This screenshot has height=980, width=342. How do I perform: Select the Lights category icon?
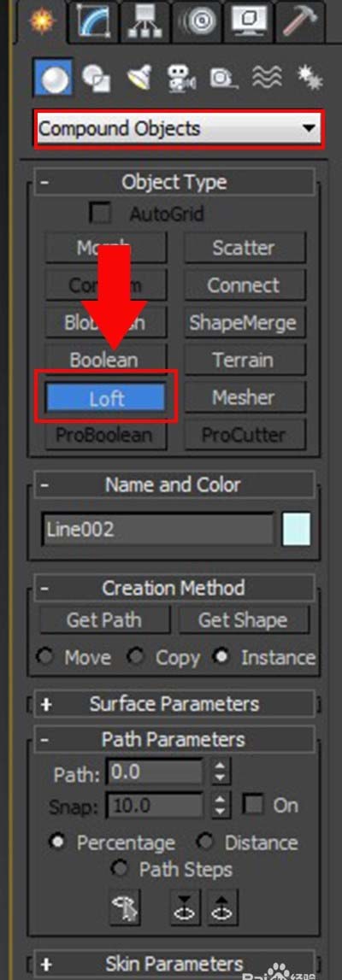click(x=139, y=78)
